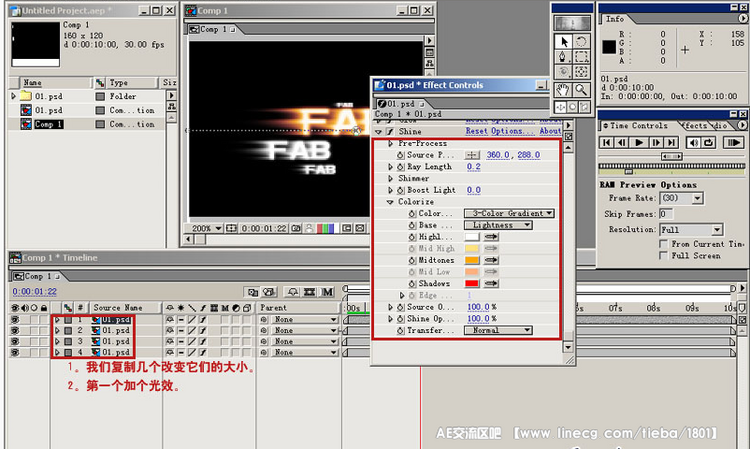The image size is (750, 449).
Task: Collapse the Colorize group
Action: (390, 202)
